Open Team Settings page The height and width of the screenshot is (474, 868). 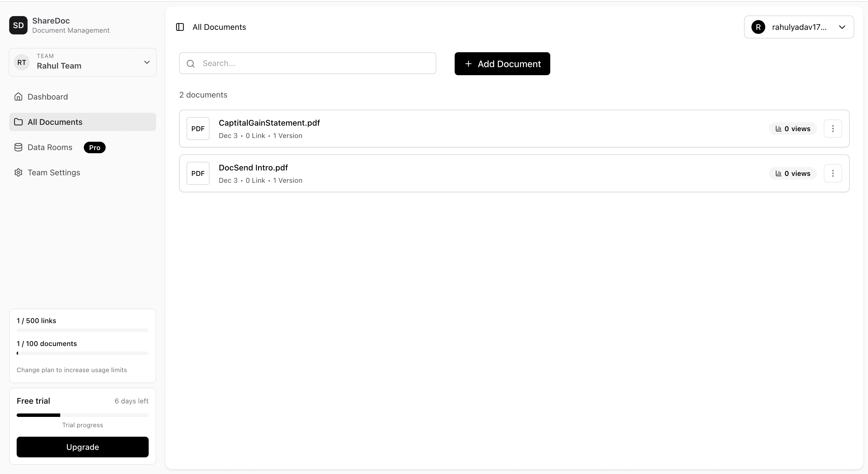[54, 172]
